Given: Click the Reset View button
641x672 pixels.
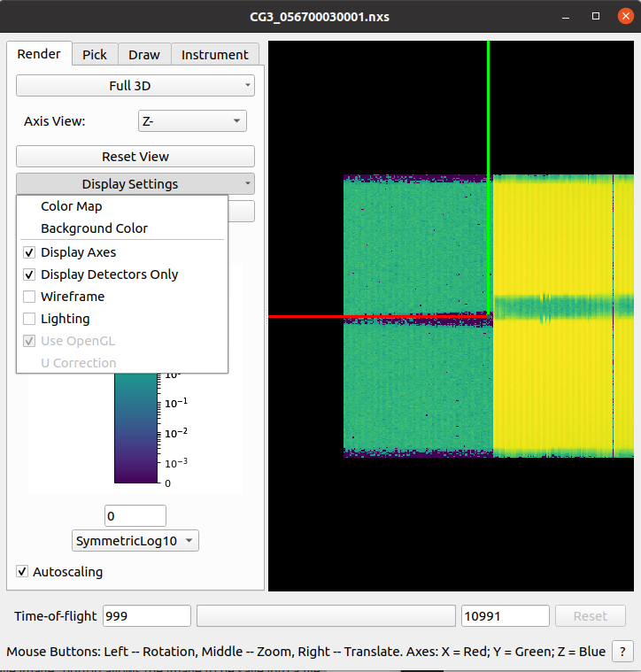Looking at the screenshot, I should tap(135, 157).
